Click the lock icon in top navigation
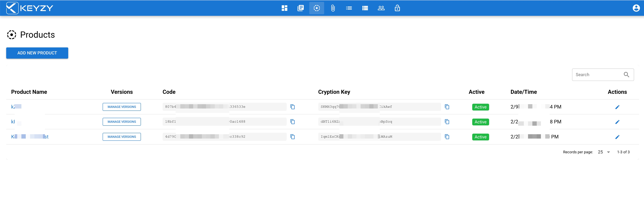 click(397, 8)
